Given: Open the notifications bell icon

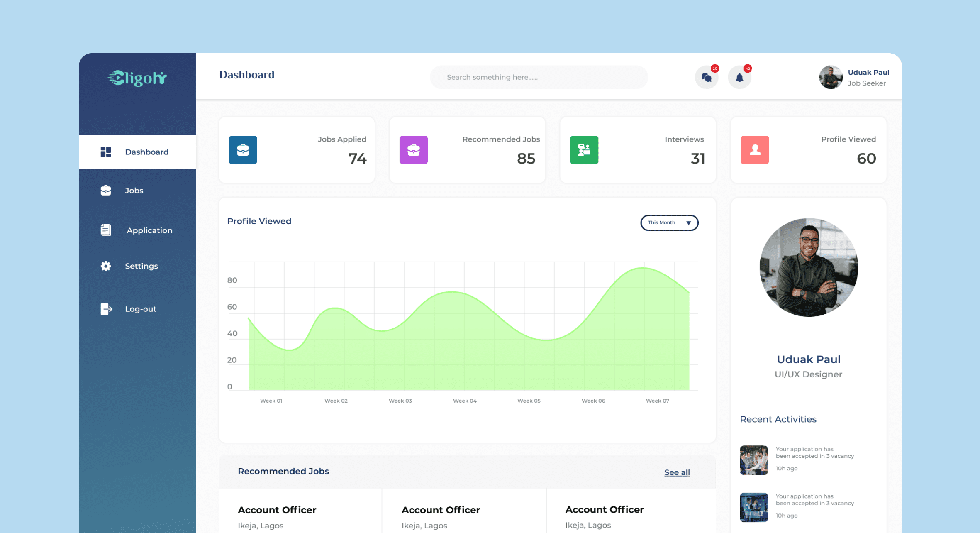Looking at the screenshot, I should coord(739,77).
